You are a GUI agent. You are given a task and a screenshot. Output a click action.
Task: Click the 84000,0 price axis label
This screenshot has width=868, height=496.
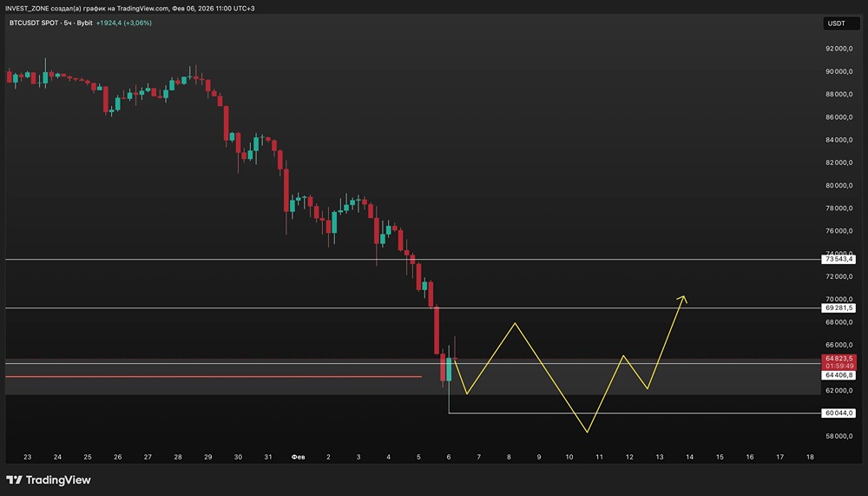click(839, 140)
